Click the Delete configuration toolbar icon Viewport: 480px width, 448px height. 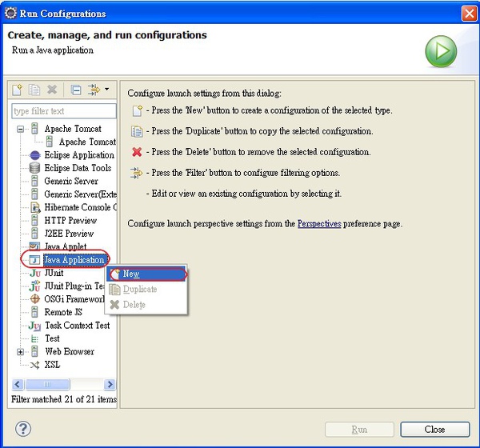click(x=52, y=90)
